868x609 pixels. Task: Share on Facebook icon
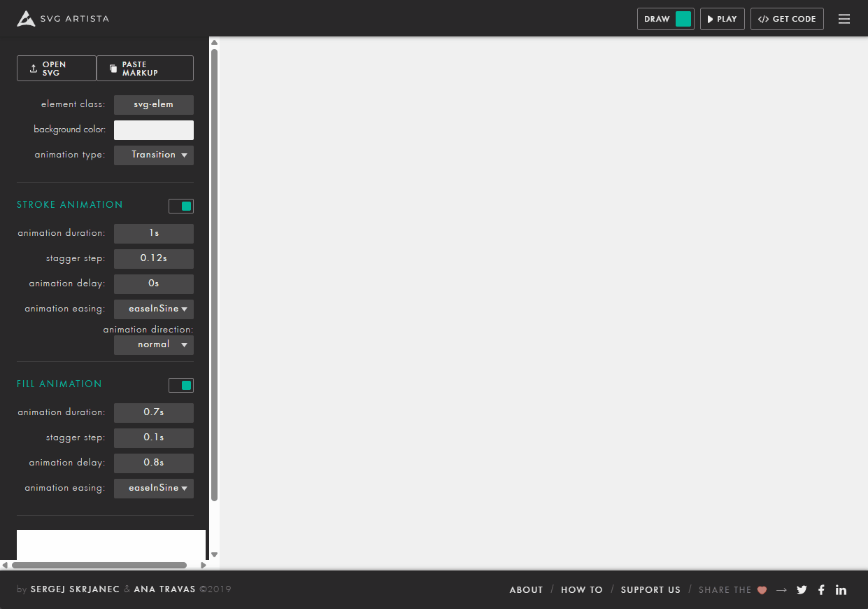[821, 589]
